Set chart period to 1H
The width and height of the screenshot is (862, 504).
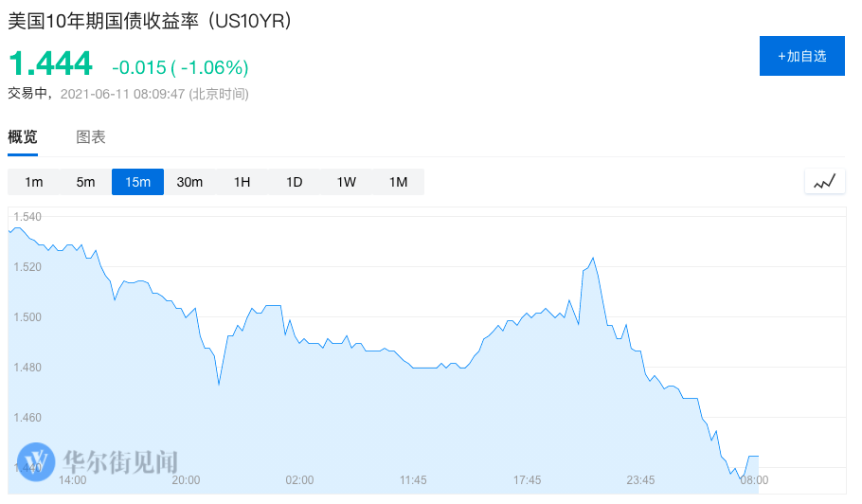(242, 182)
